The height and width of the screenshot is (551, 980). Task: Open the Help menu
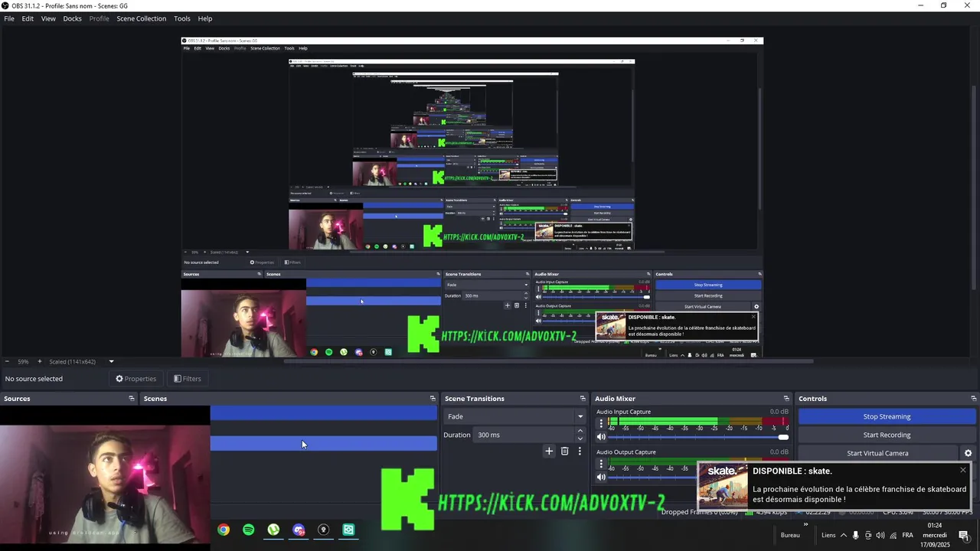tap(205, 18)
